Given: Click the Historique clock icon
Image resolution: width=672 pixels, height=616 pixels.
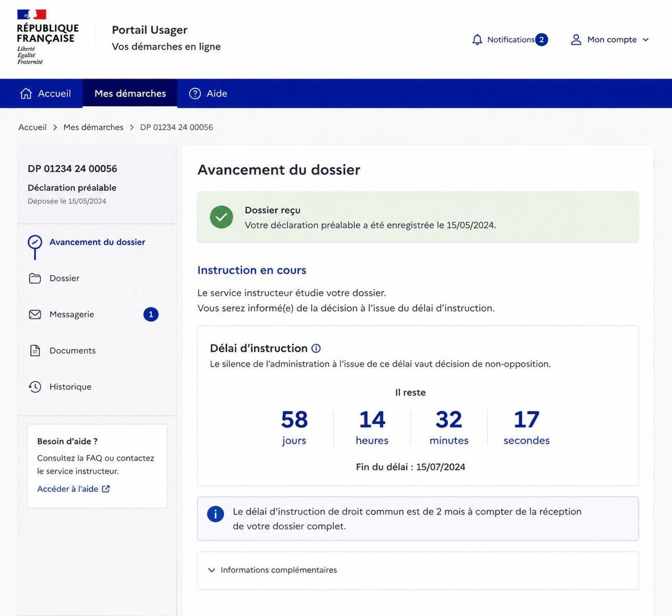Looking at the screenshot, I should tap(35, 387).
